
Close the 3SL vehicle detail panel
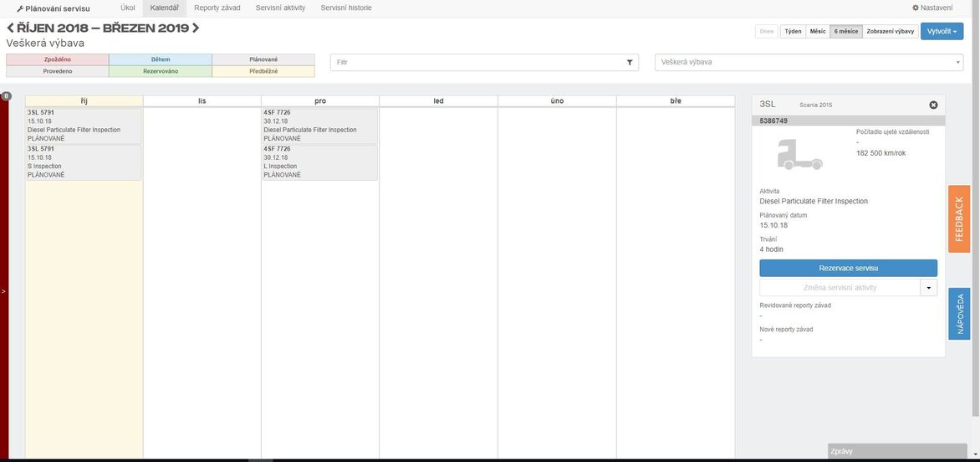(933, 105)
